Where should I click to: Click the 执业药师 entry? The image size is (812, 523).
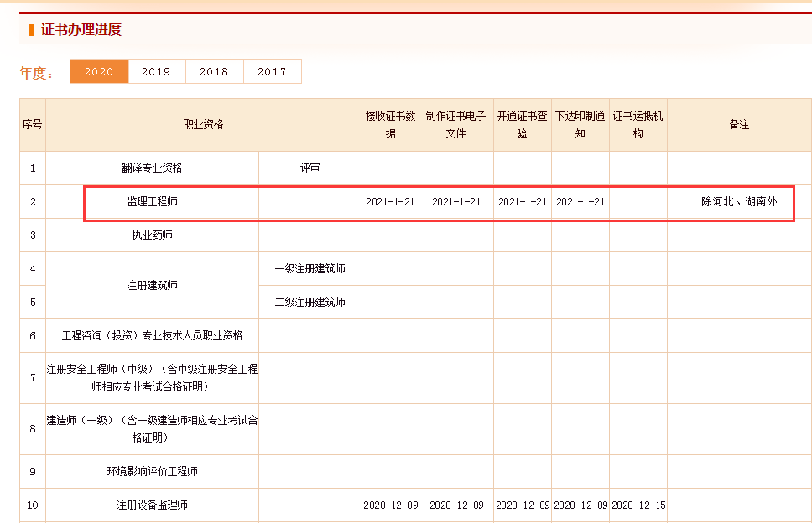click(x=152, y=235)
